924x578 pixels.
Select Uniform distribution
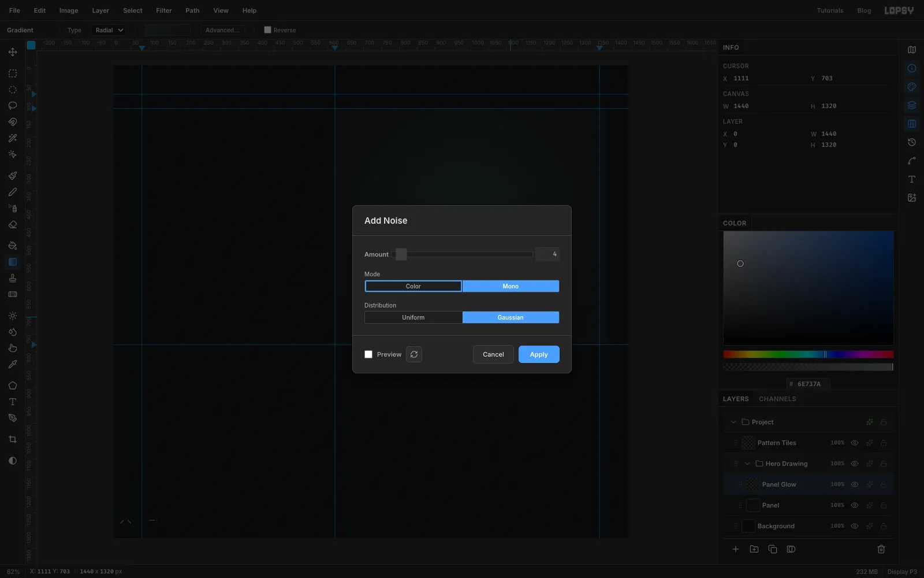413,317
